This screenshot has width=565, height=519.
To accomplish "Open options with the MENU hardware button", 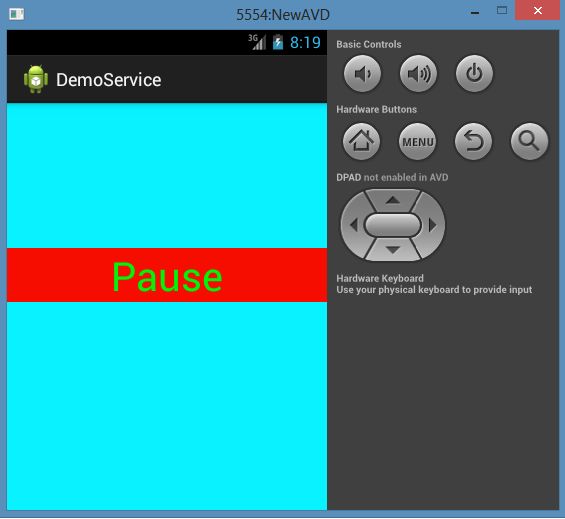I will pyautogui.click(x=418, y=142).
